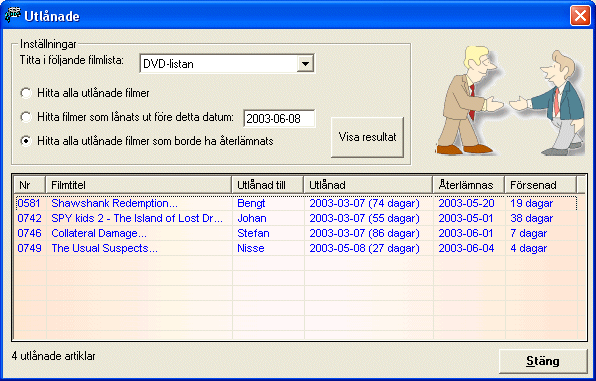Select 'Hitta filmer som lånats ut före' option
The width and height of the screenshot is (596, 381).
(x=26, y=117)
